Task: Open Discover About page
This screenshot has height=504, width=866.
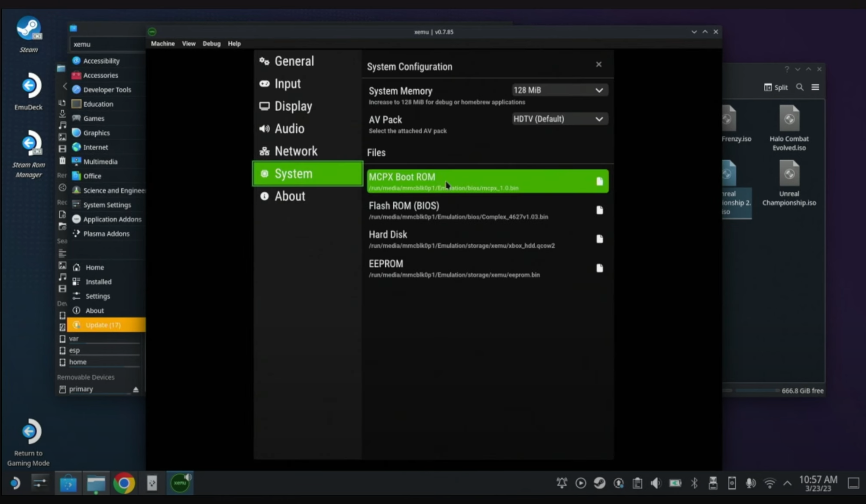Action: pyautogui.click(x=107, y=310)
